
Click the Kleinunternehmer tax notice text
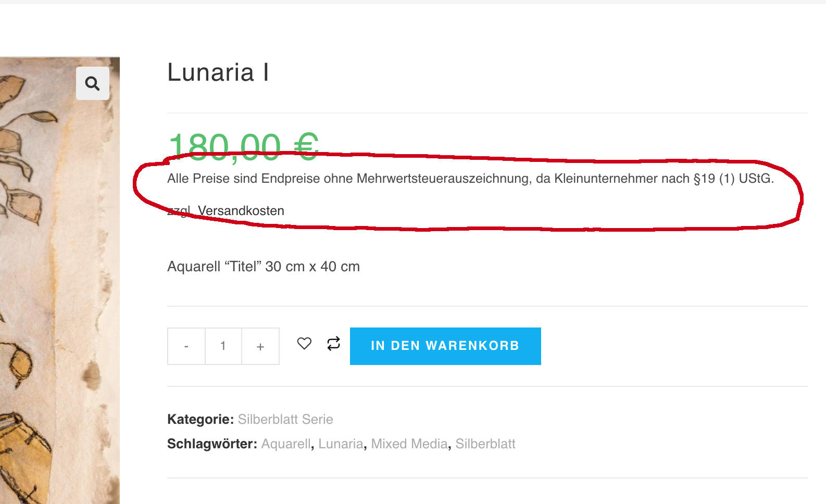point(470,179)
